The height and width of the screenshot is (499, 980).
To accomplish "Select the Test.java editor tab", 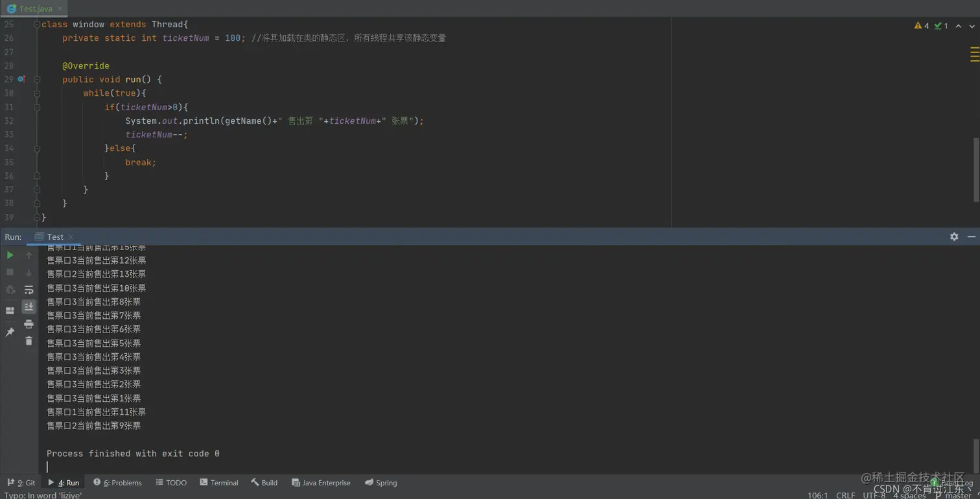I will pyautogui.click(x=36, y=8).
